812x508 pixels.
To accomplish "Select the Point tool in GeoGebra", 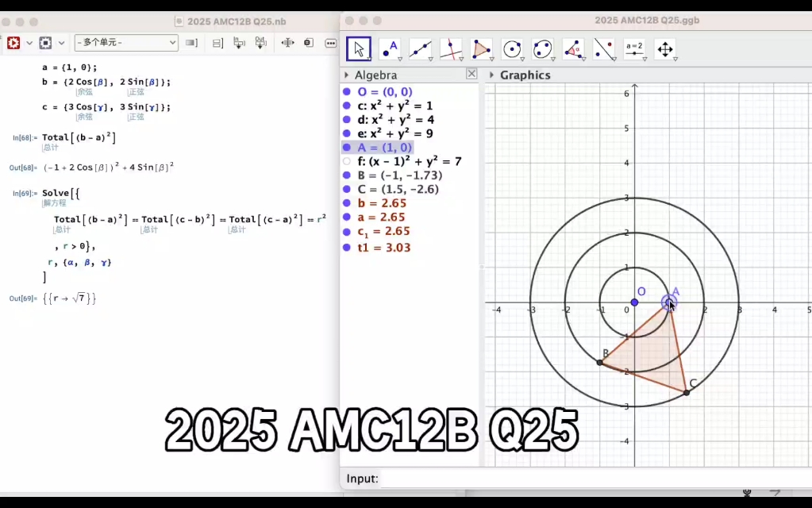I will click(x=390, y=49).
